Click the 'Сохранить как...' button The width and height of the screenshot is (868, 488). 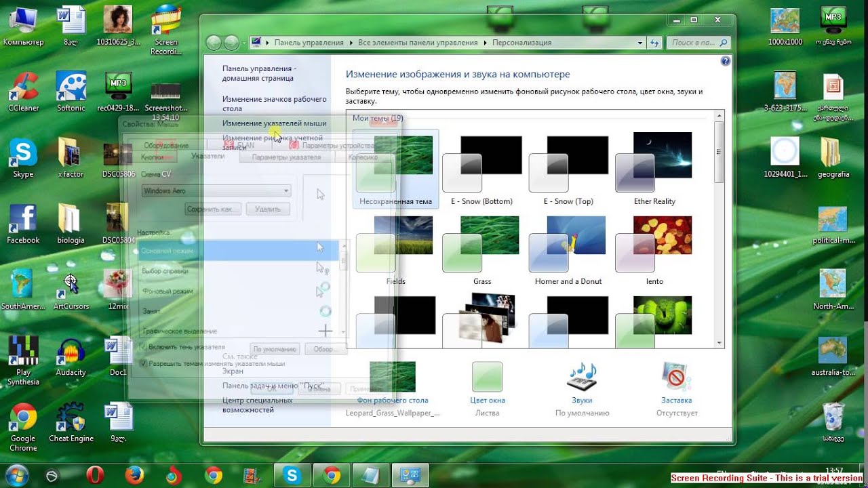[x=214, y=209]
